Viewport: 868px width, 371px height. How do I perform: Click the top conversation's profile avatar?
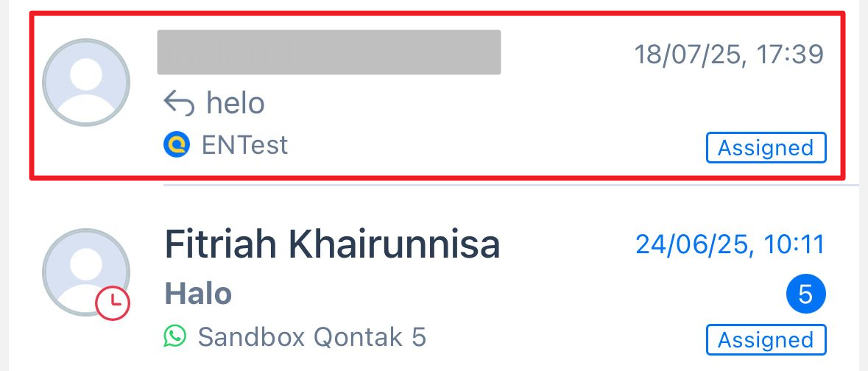pyautogui.click(x=86, y=81)
